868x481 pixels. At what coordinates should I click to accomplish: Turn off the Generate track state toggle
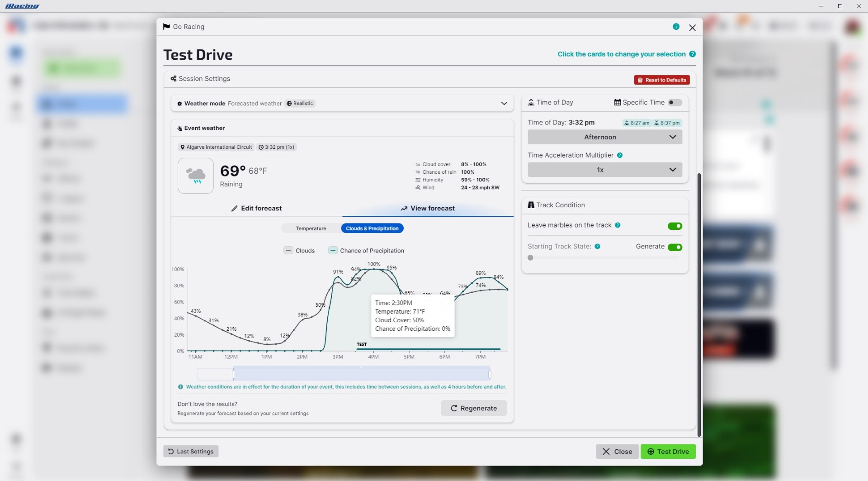point(675,247)
